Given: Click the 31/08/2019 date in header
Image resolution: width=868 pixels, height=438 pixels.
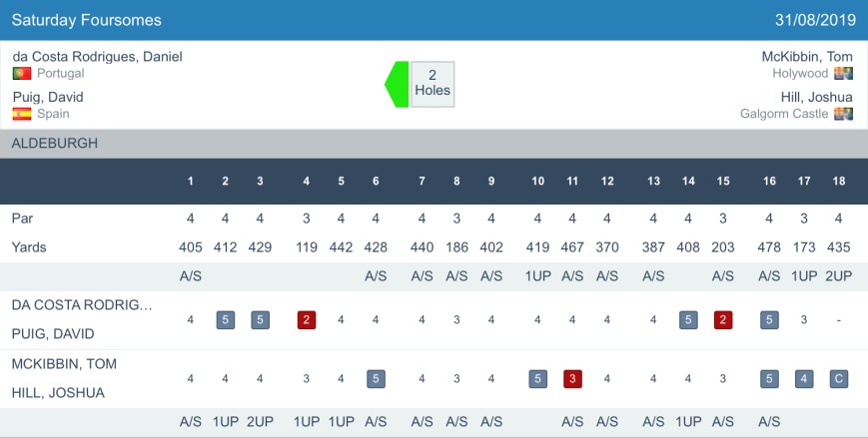Looking at the screenshot, I should [x=815, y=20].
